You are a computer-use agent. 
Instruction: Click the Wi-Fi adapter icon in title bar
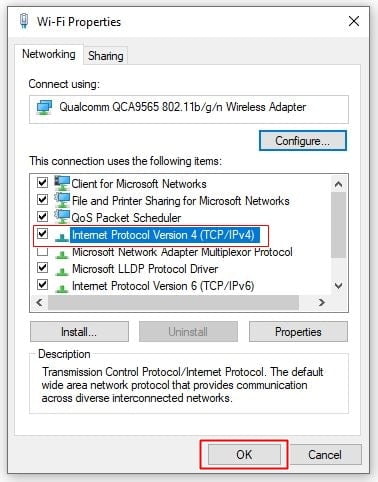pos(24,21)
